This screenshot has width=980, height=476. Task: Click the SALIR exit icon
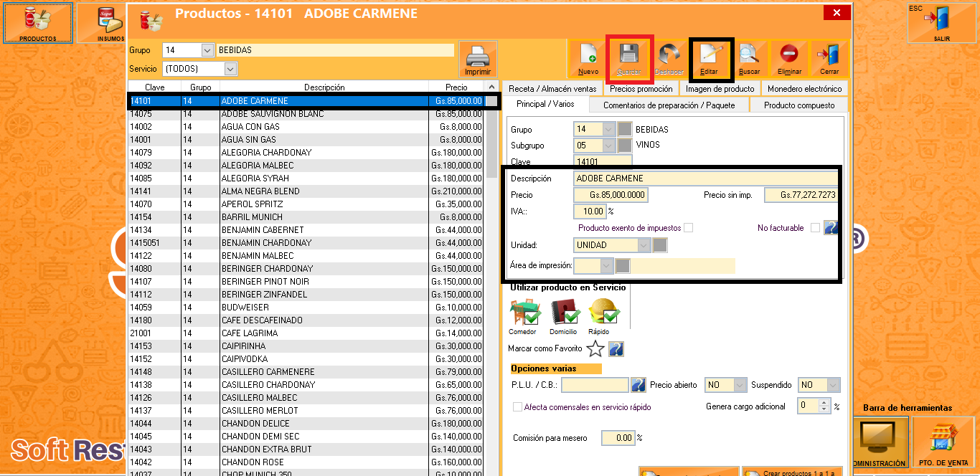[941, 23]
